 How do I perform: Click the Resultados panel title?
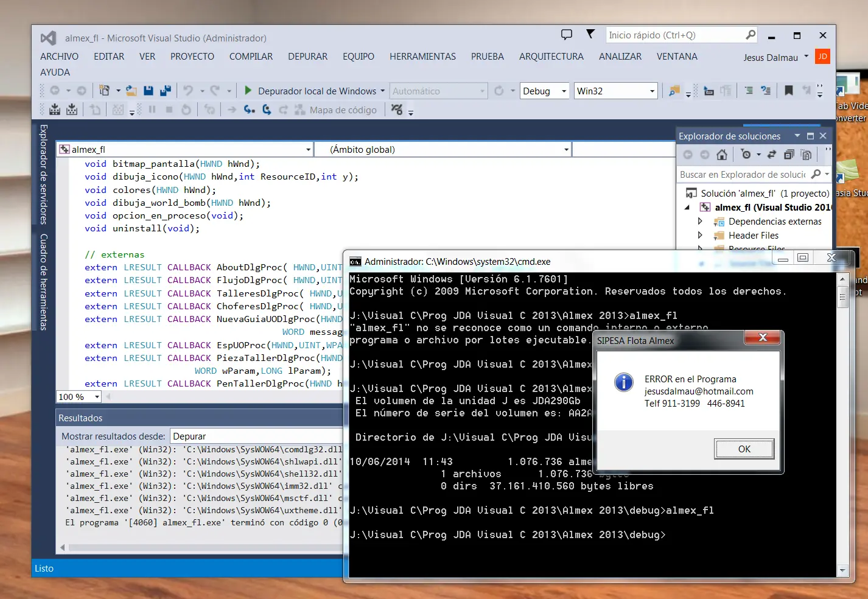click(80, 418)
